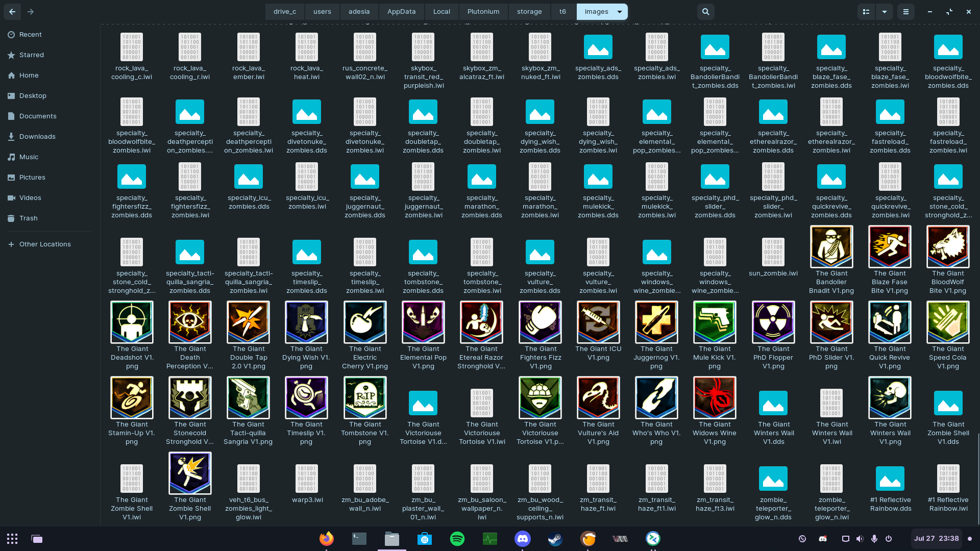Launch Spotify from the taskbar
This screenshot has height=551, width=980.
coord(457,538)
